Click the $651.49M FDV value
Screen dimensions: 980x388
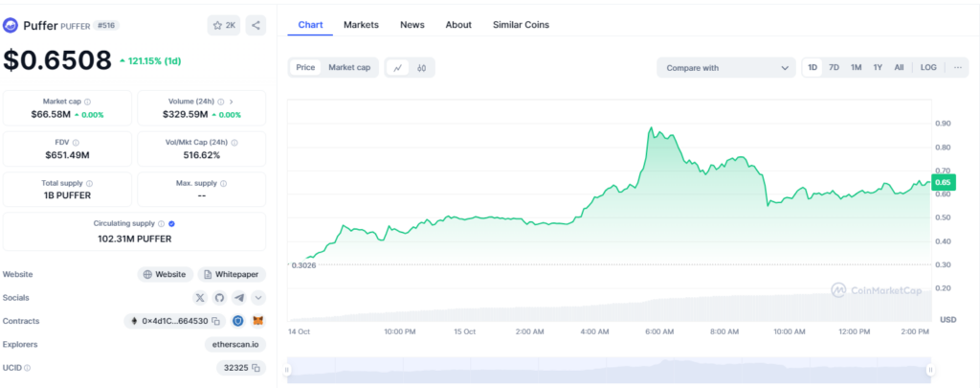click(x=67, y=155)
